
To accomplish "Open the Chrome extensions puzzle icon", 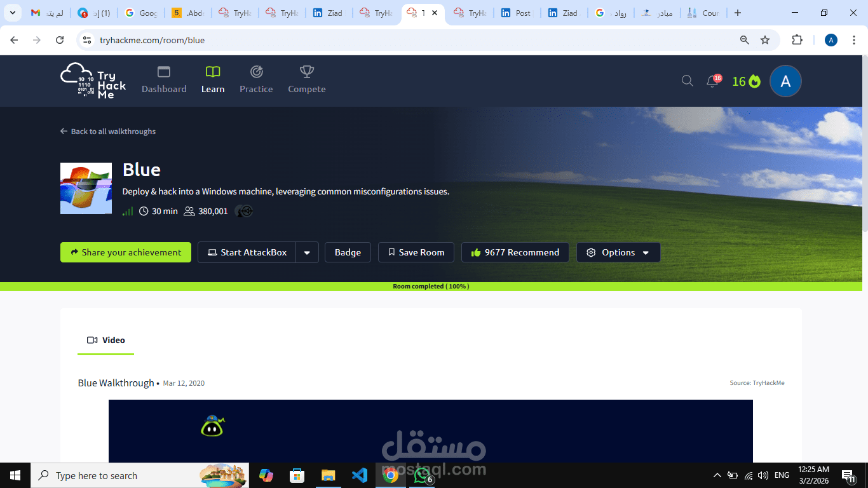I will [x=797, y=40].
